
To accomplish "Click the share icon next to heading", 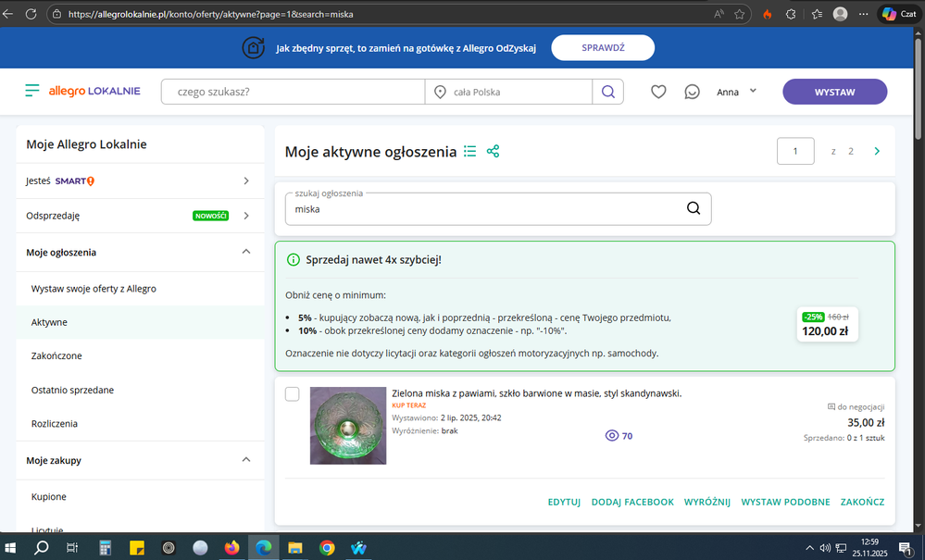I will click(493, 151).
